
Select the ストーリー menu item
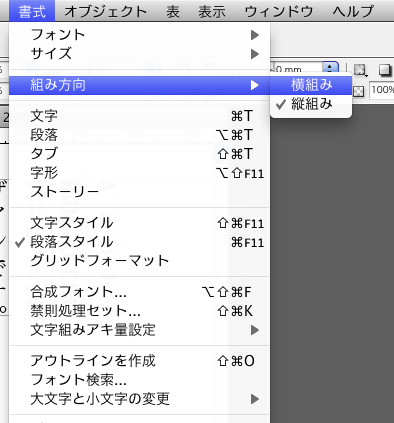(139, 192)
